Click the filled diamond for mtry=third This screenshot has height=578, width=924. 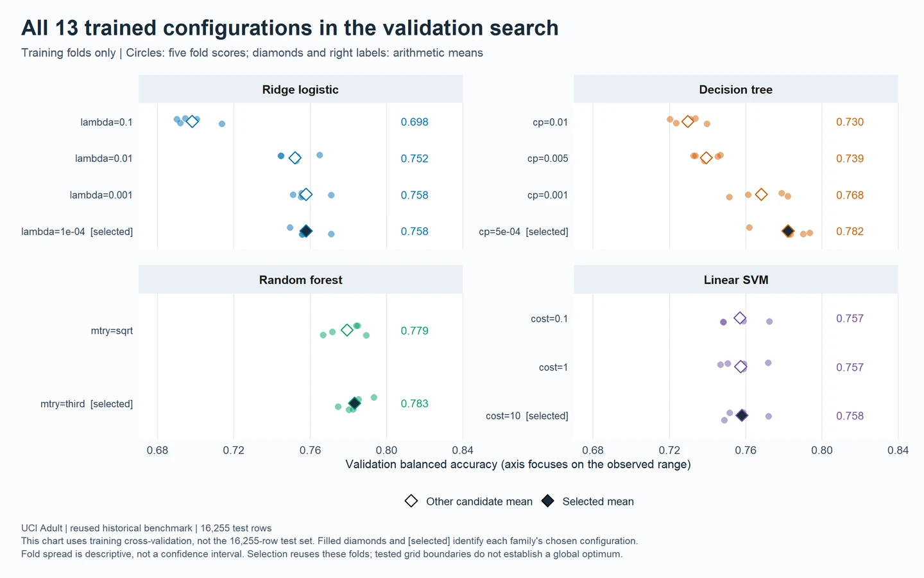pyautogui.click(x=354, y=403)
